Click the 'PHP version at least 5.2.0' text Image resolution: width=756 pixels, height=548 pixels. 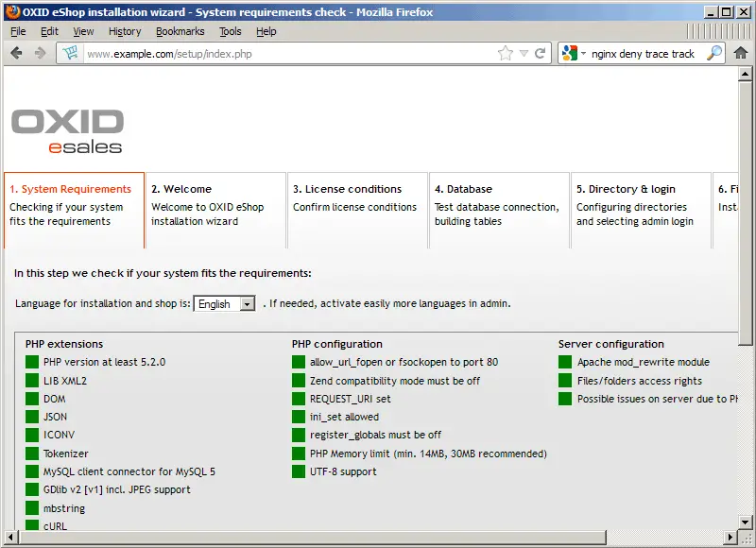point(104,362)
